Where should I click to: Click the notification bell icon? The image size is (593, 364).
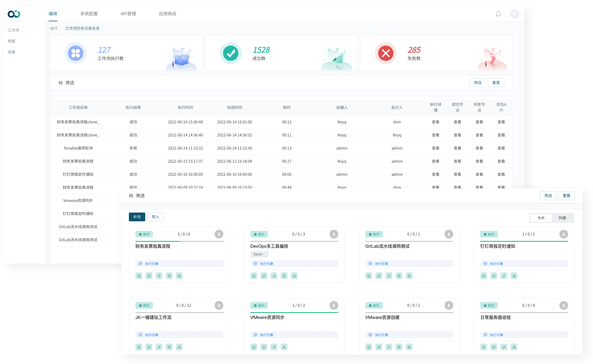point(498,14)
